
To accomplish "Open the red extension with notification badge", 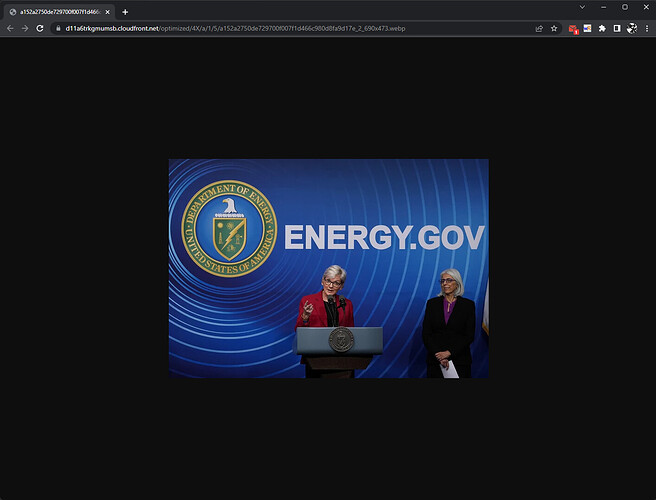I will point(573,29).
